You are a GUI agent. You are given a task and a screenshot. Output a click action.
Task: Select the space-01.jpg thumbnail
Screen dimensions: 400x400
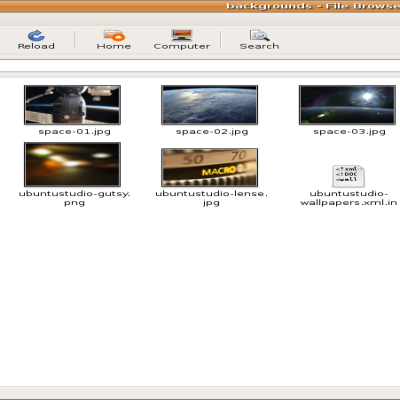pyautogui.click(x=72, y=105)
